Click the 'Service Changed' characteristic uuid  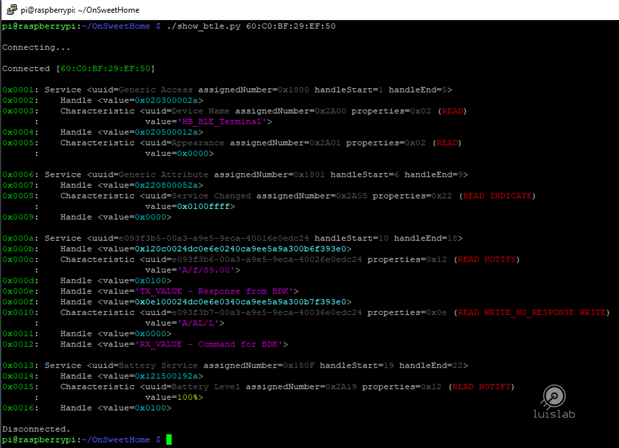tap(211, 196)
